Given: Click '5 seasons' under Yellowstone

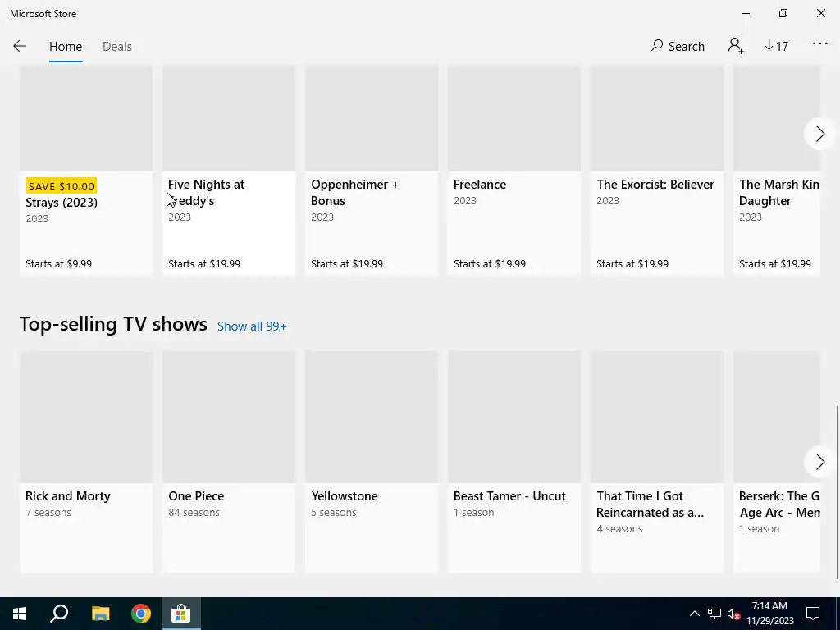Looking at the screenshot, I should pos(334,512).
